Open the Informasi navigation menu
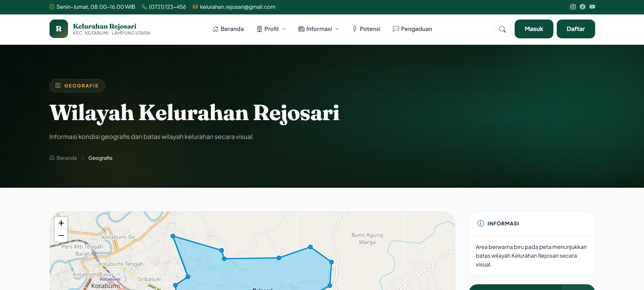The width and height of the screenshot is (644, 290). 319,29
